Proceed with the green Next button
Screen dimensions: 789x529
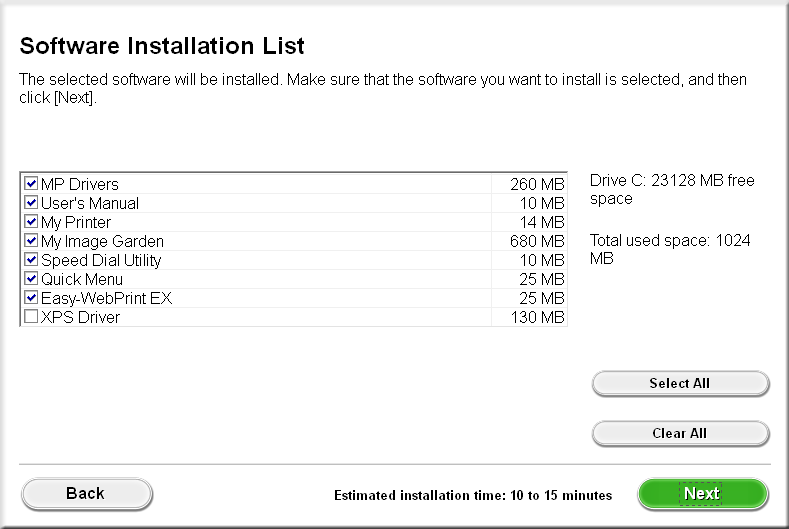(x=702, y=493)
